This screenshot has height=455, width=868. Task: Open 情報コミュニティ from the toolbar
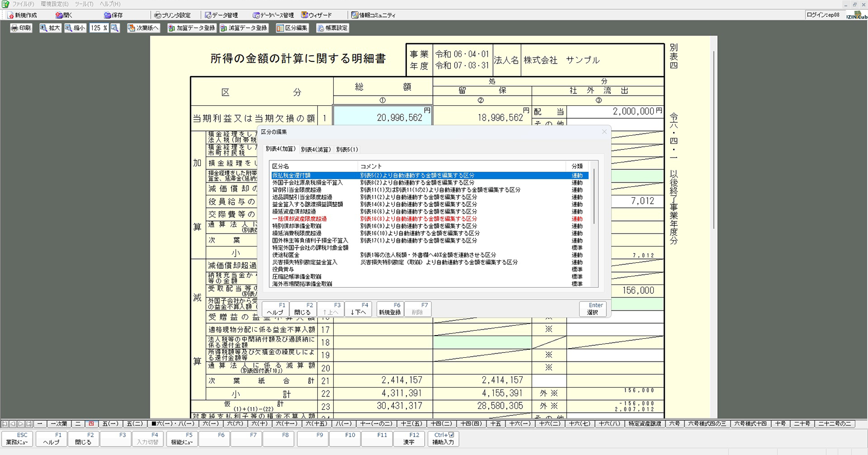(373, 15)
